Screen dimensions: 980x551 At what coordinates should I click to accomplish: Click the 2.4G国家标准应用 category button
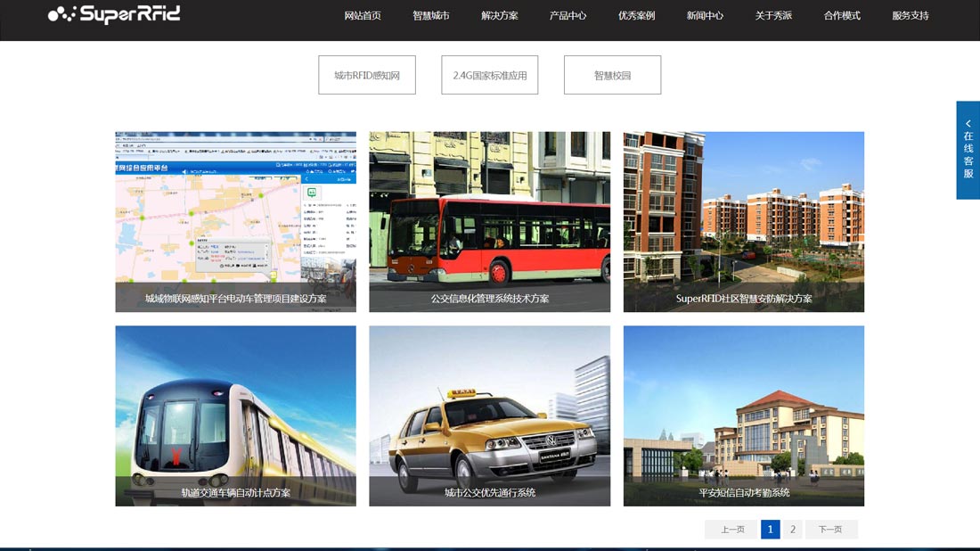490,75
